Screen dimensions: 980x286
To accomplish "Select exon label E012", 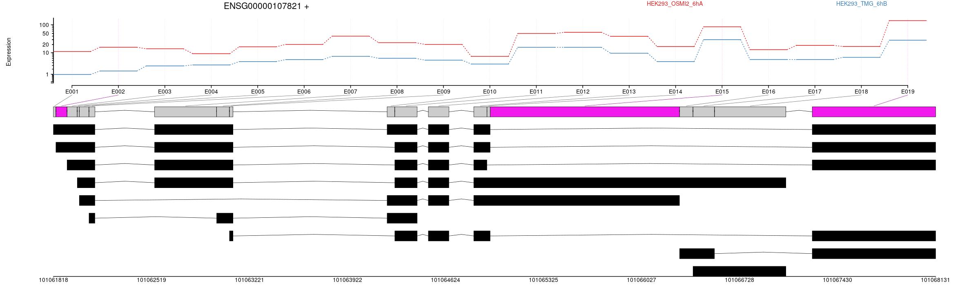I will coord(583,92).
